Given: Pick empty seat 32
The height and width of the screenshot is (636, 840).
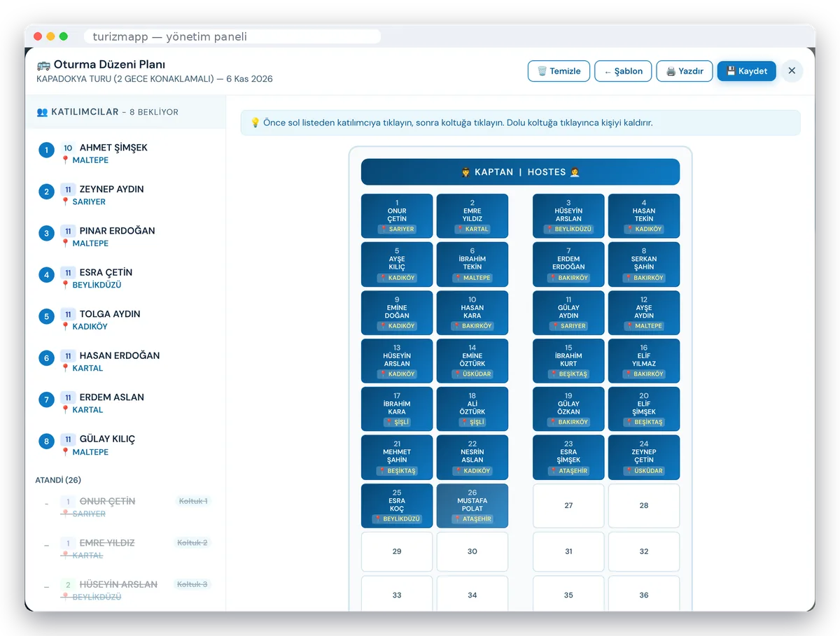Looking at the screenshot, I should (644, 552).
